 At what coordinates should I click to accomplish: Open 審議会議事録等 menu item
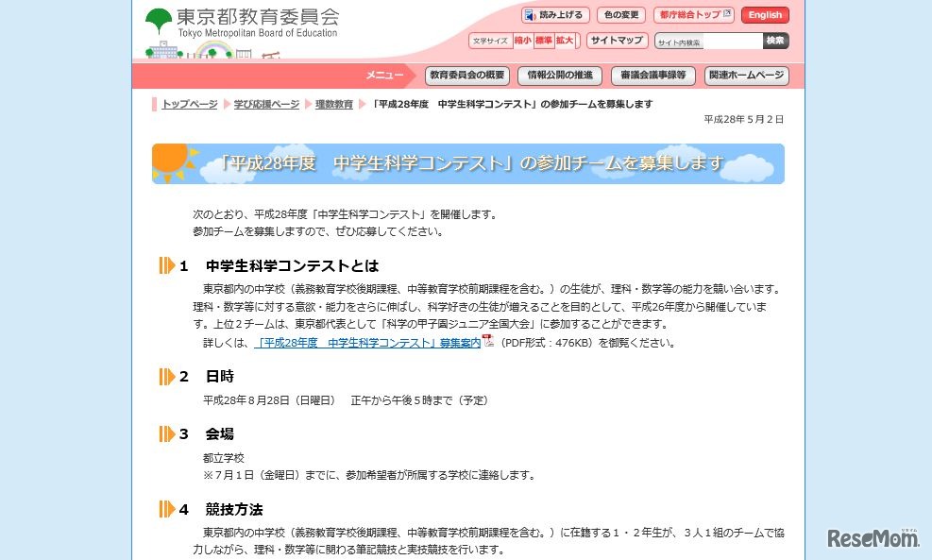(653, 76)
